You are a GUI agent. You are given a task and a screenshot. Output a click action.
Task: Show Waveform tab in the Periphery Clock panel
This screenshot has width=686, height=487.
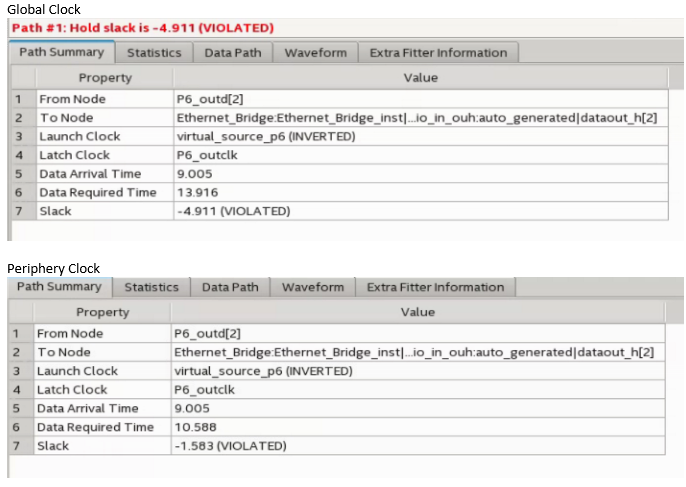(x=312, y=287)
